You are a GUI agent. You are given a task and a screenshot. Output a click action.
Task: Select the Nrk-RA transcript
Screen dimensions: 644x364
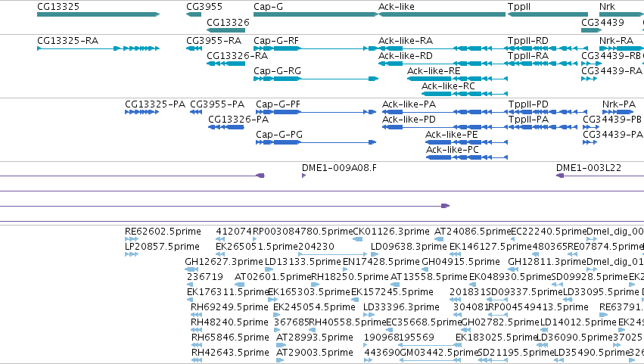(621, 48)
